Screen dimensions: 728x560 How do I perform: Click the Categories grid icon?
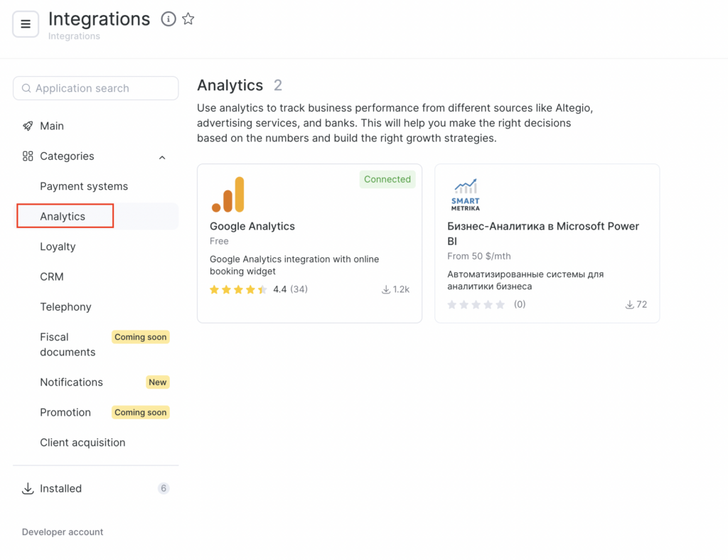pyautogui.click(x=28, y=156)
